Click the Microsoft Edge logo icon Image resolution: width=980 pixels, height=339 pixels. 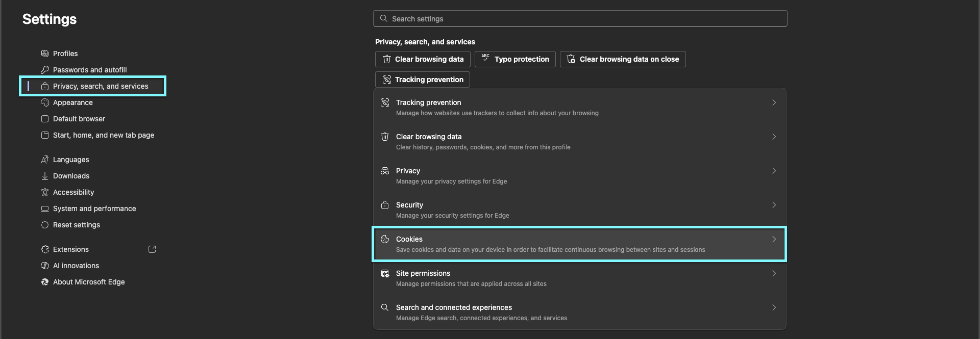click(45, 282)
